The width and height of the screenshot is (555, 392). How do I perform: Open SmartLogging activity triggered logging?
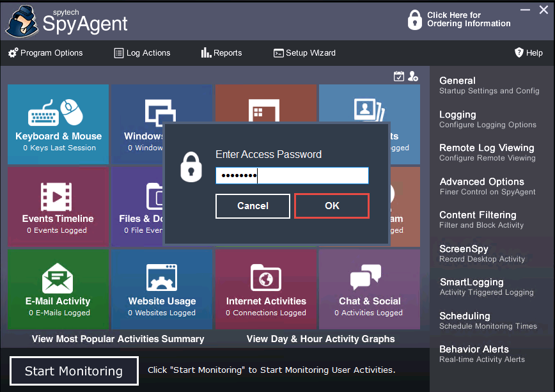(x=487, y=287)
